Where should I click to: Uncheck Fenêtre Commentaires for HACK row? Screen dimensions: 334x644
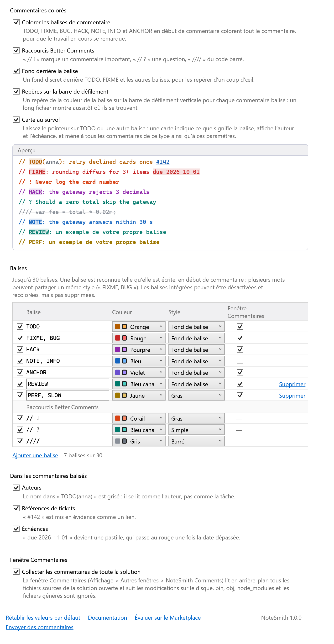pyautogui.click(x=240, y=349)
